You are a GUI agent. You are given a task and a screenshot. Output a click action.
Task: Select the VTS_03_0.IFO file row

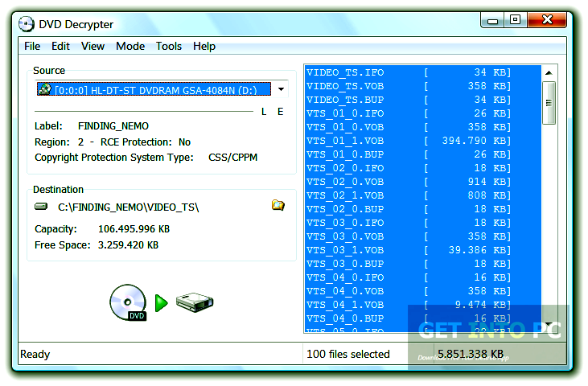pos(423,223)
